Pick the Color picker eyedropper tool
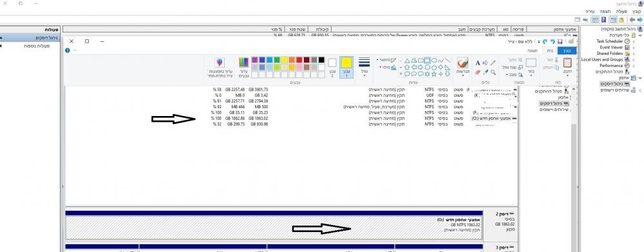 [486, 72]
